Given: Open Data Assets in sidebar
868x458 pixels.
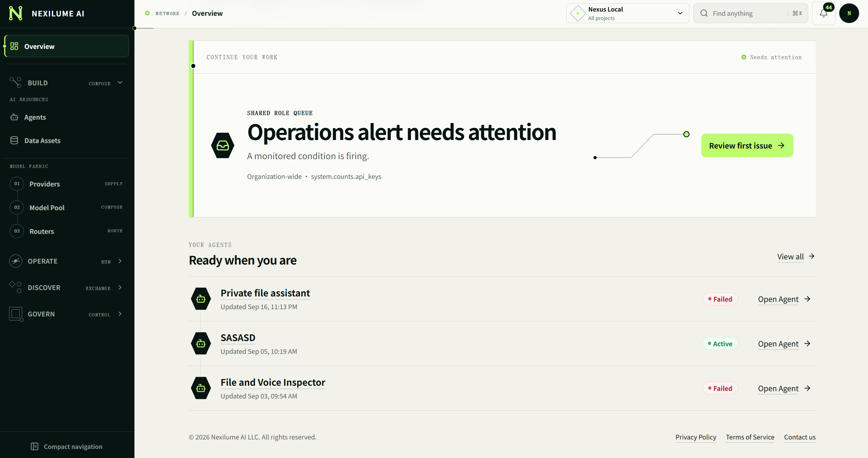Looking at the screenshot, I should tap(67, 141).
